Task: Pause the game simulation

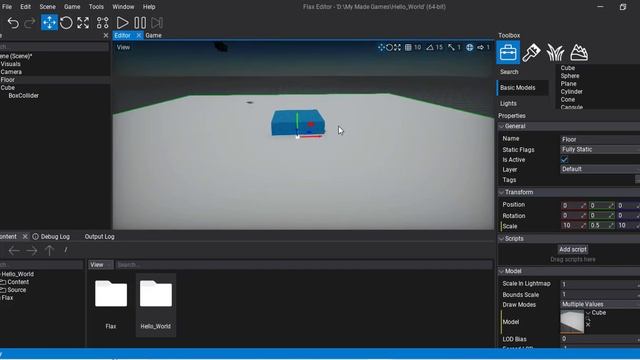Action: 140,22
